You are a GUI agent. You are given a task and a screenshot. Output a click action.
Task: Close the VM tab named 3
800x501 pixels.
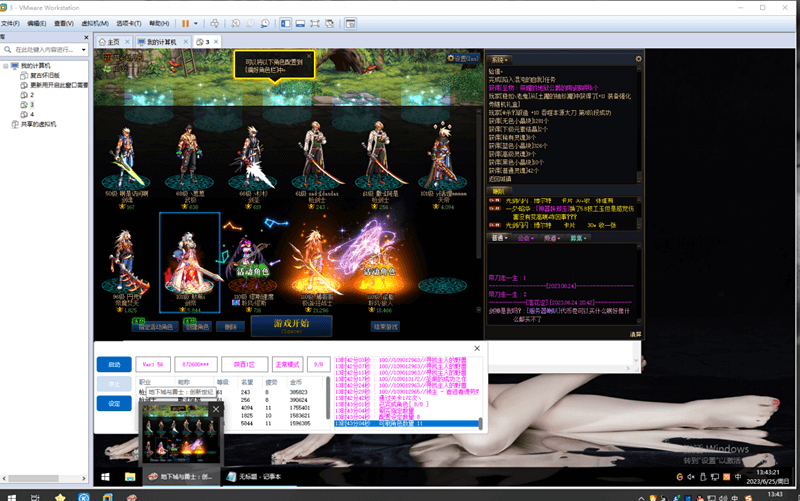coord(216,42)
